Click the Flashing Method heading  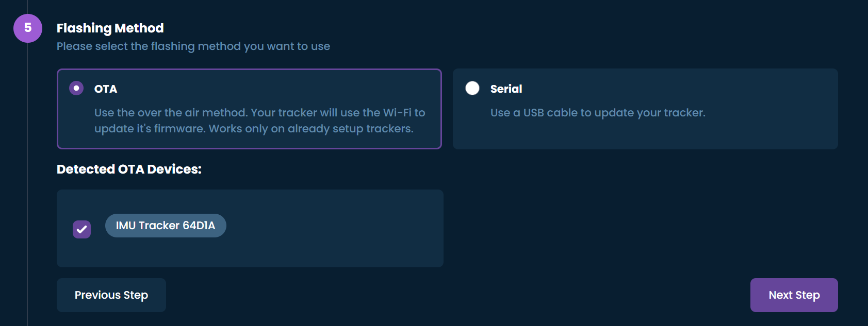(110, 28)
